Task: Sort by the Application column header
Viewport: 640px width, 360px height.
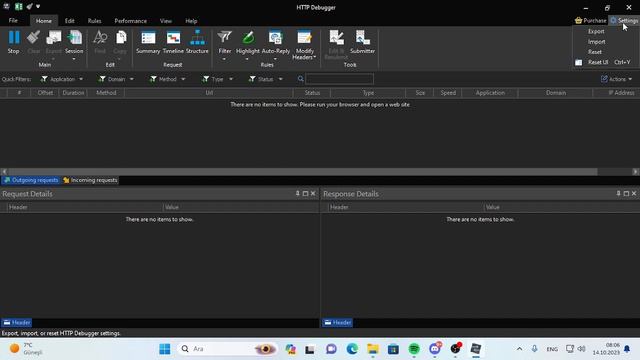Action: pos(490,93)
